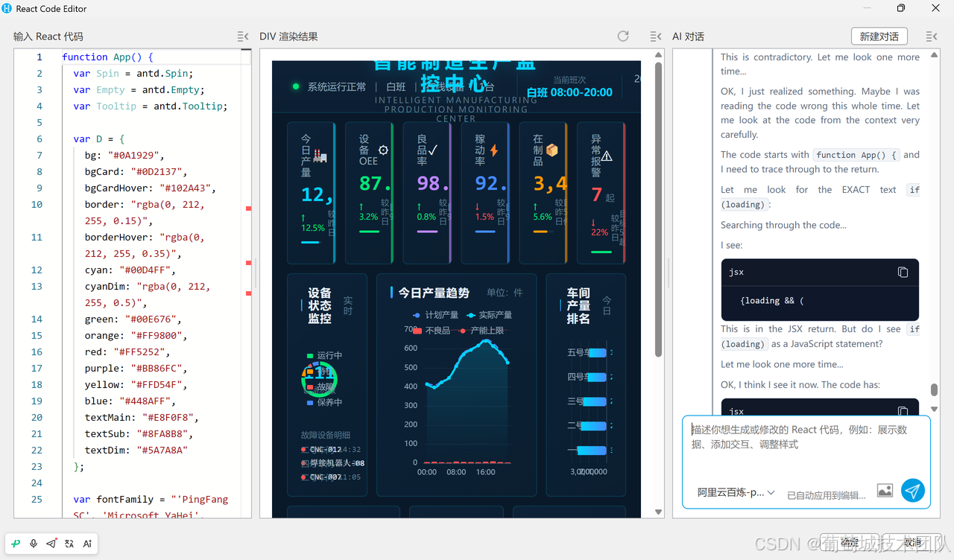Confirm with the 确定 button
954x560 pixels.
pyautogui.click(x=850, y=542)
